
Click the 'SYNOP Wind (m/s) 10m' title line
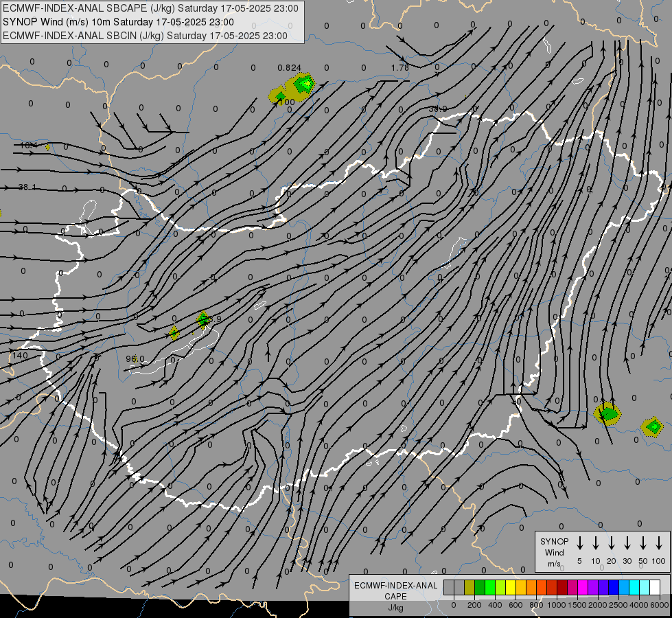(118, 22)
